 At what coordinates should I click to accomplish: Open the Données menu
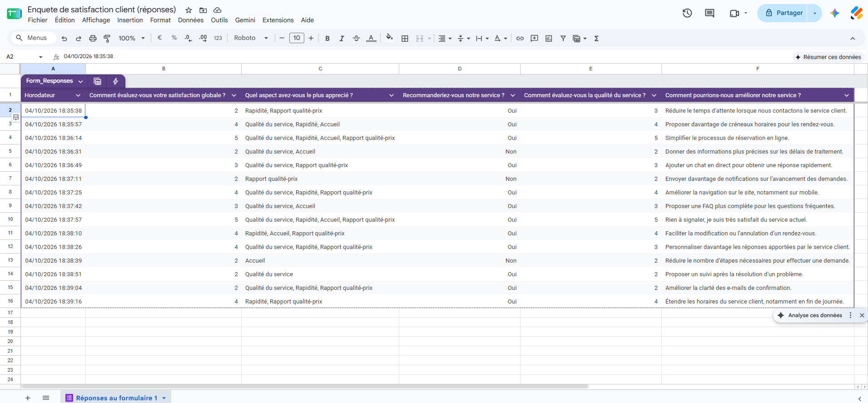(x=191, y=20)
